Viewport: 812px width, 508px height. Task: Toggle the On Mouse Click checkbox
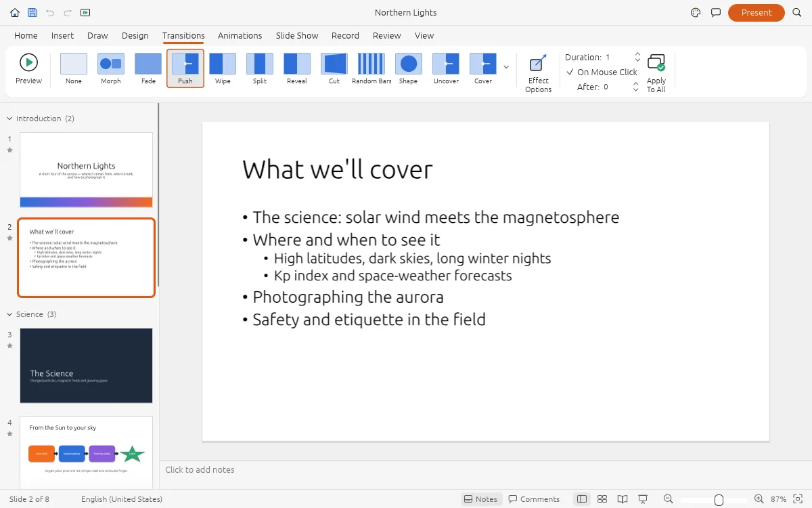[x=602, y=72]
